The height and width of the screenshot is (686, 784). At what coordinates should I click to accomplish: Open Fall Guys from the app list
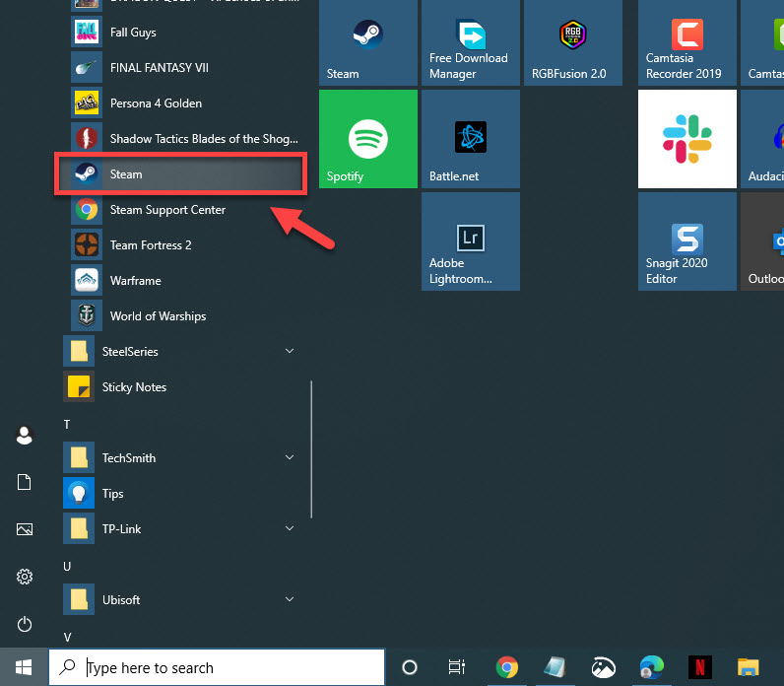185,33
